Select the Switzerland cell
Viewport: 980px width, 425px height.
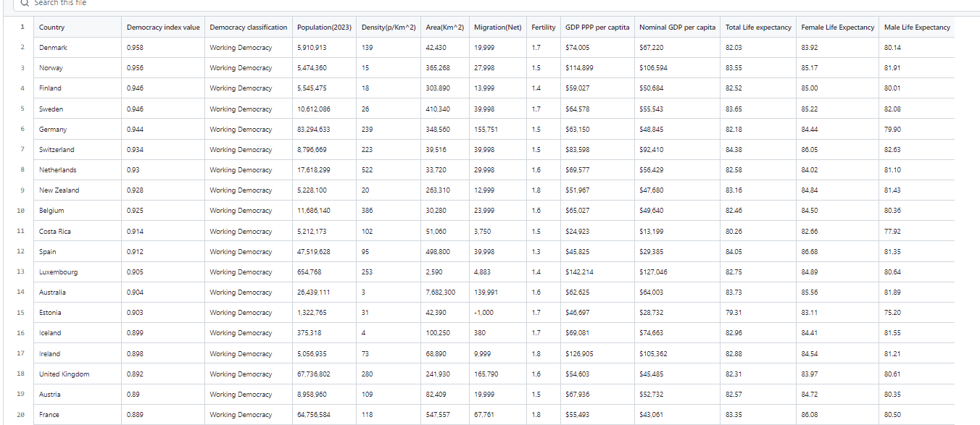(x=57, y=150)
